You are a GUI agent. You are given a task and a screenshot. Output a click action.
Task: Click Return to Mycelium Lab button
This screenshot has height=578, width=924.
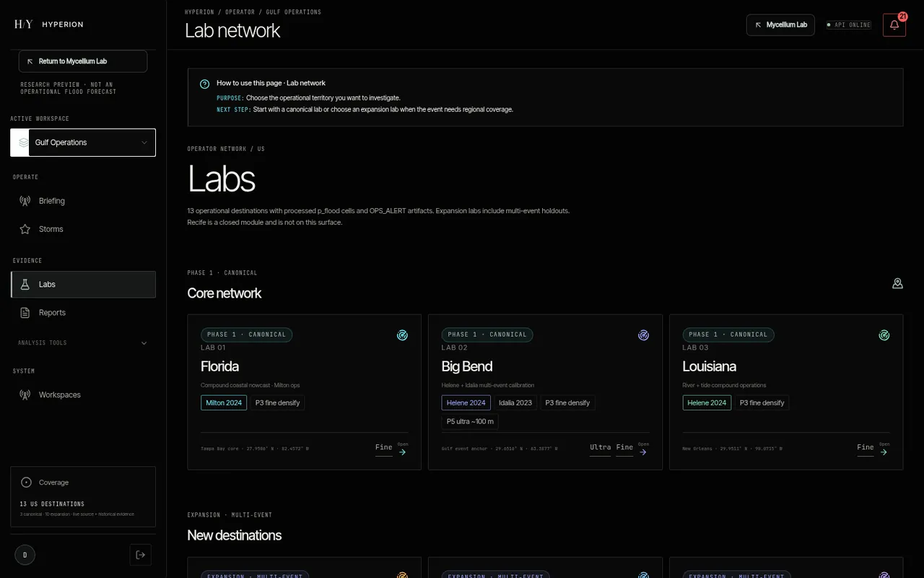[83, 61]
